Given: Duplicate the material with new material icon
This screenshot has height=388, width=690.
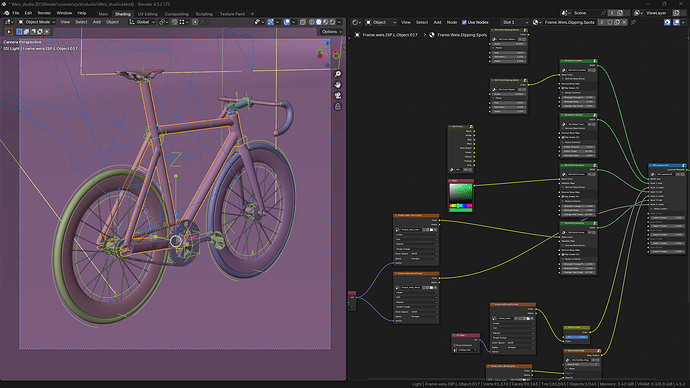Looking at the screenshot, I should (x=617, y=22).
